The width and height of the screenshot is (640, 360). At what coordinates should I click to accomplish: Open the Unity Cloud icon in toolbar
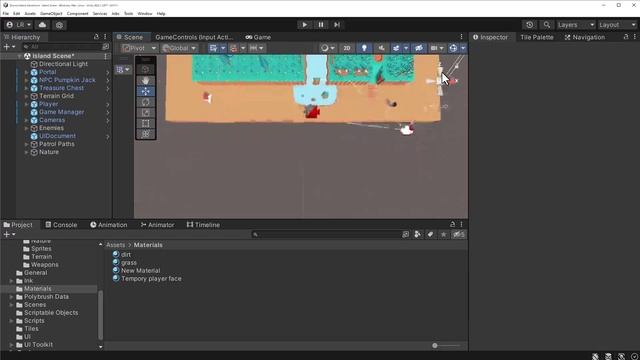[x=42, y=25]
